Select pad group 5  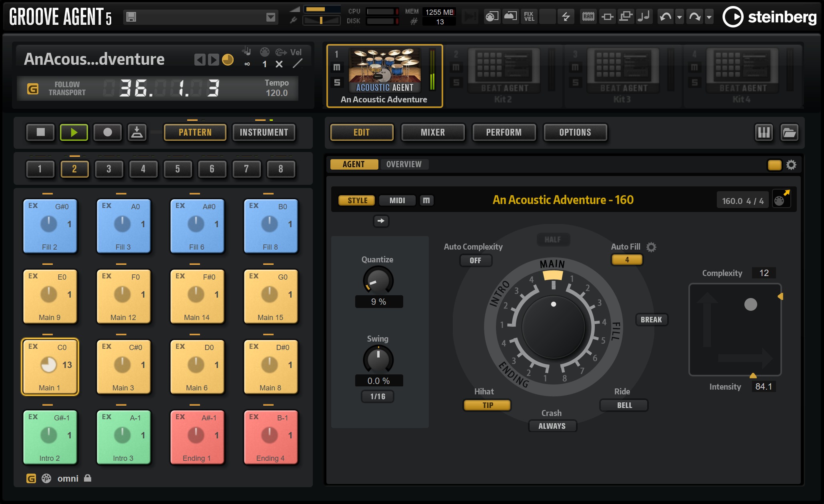tap(178, 169)
